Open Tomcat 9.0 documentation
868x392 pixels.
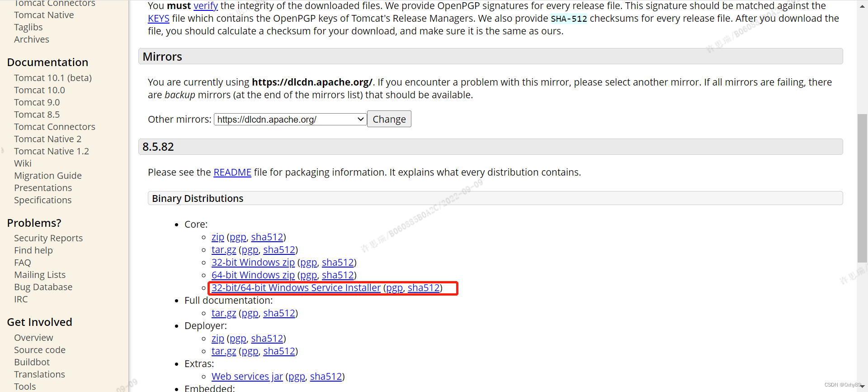pyautogui.click(x=37, y=102)
